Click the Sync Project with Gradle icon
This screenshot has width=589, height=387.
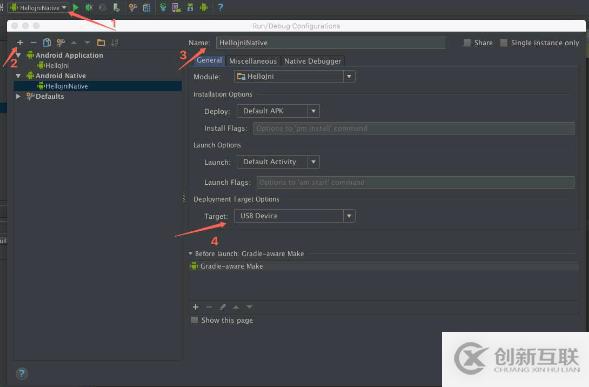tap(163, 7)
